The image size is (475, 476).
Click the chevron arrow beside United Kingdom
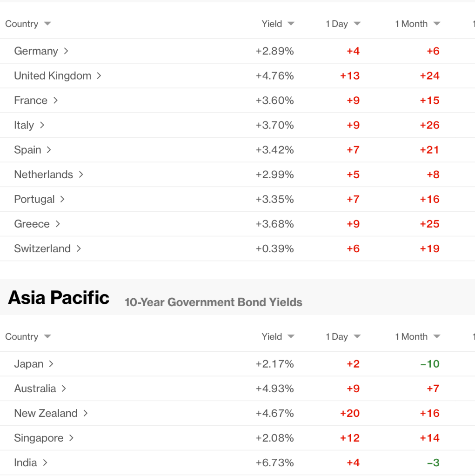(99, 75)
